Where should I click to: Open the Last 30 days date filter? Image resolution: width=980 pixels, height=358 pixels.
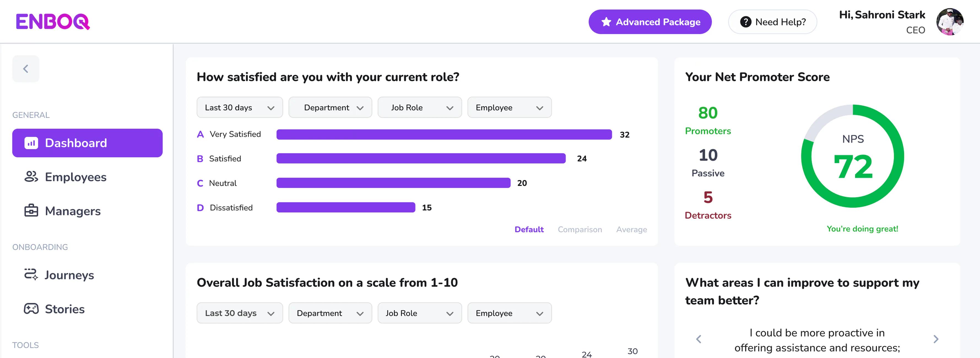click(239, 107)
